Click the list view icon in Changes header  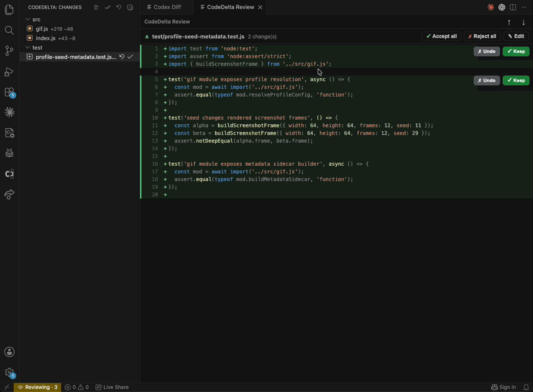[97, 7]
